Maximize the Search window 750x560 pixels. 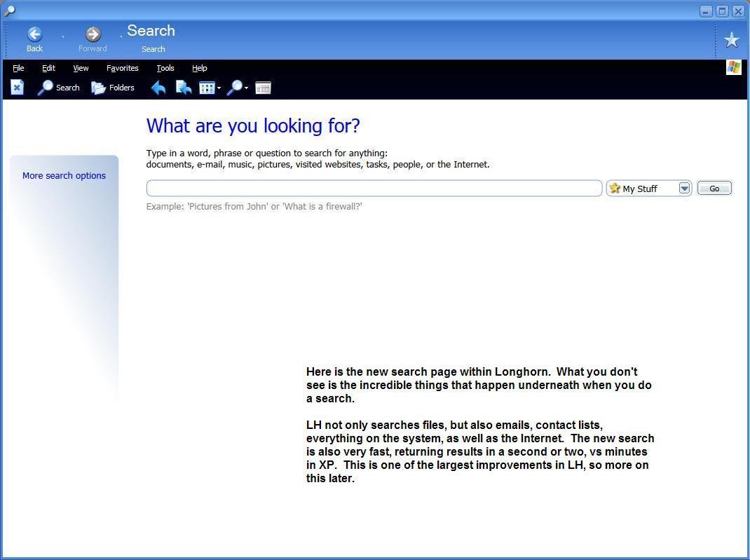click(722, 11)
